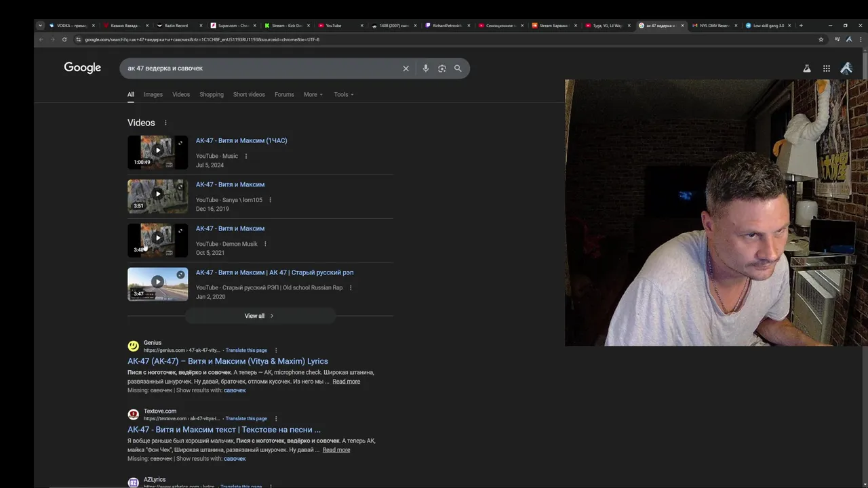Open three-dot menu for Demon Musik result
The image size is (868, 488).
[265, 244]
